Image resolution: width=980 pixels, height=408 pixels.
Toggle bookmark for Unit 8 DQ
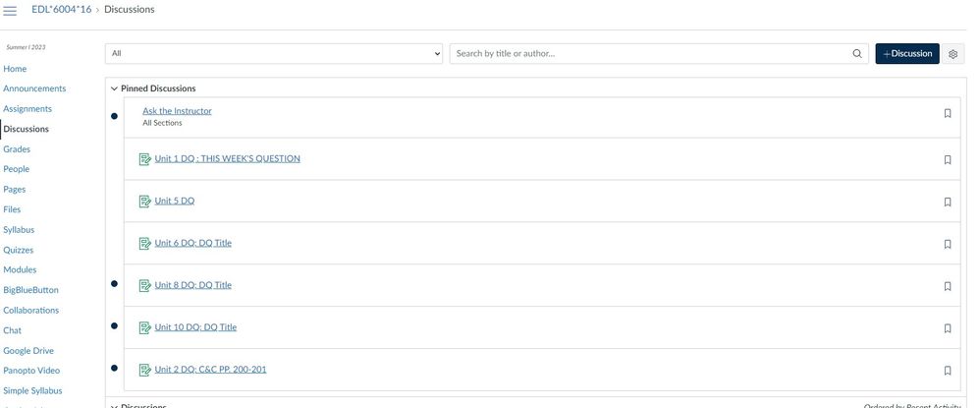(948, 286)
